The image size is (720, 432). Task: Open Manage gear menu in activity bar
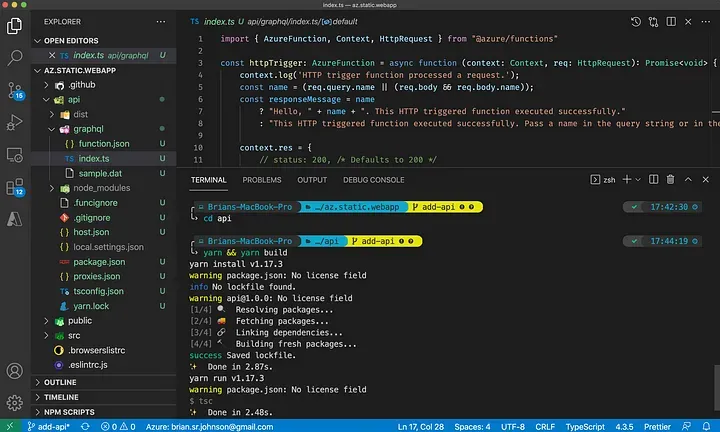(14, 403)
